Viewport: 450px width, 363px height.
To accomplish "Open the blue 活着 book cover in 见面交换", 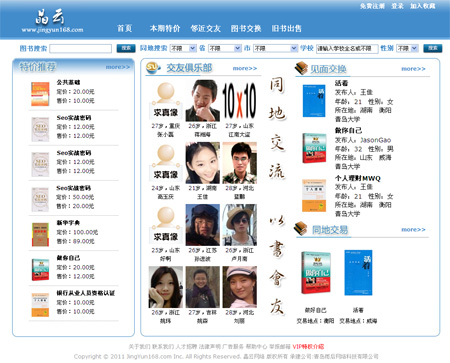I will point(314,101).
